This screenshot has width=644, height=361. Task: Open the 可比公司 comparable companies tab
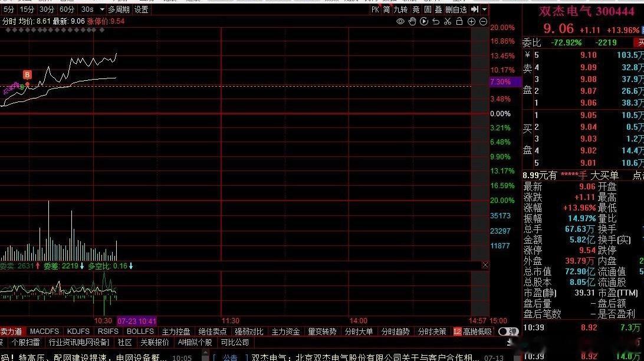click(x=235, y=342)
